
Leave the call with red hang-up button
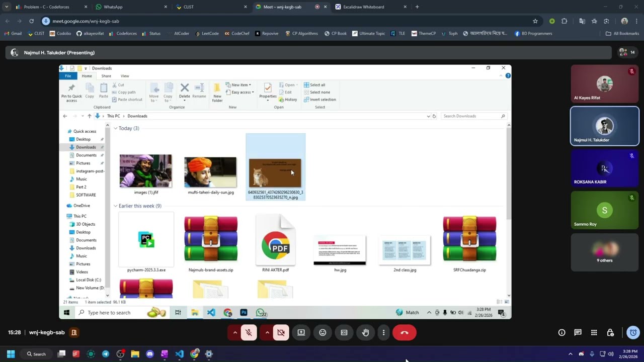pyautogui.click(x=404, y=332)
